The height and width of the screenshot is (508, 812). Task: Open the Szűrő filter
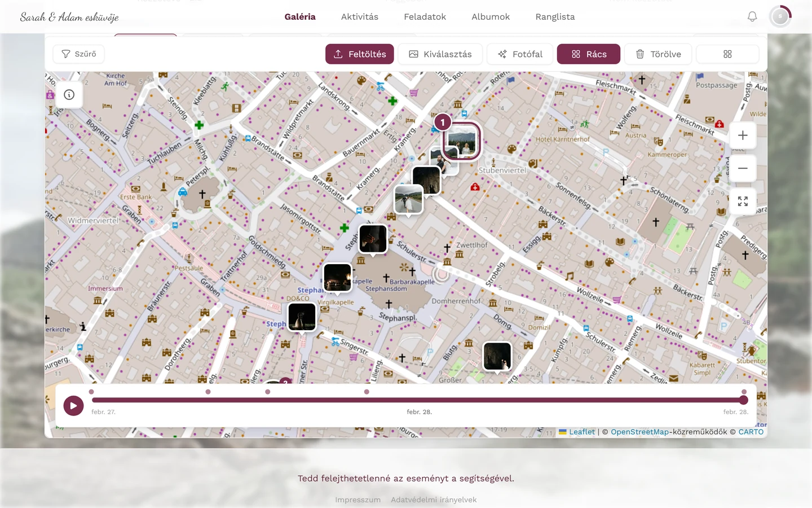[x=79, y=54]
